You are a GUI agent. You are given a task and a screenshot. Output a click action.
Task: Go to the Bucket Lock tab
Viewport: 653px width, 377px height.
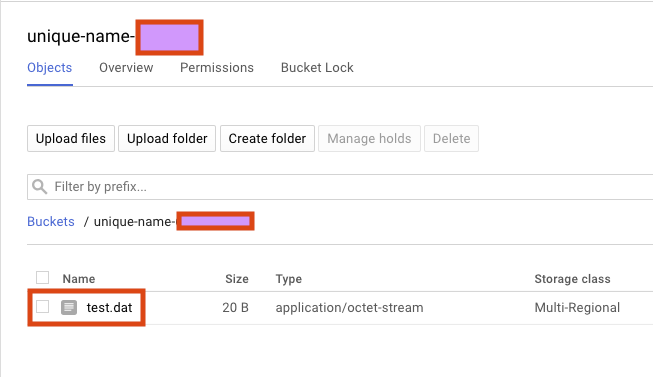point(317,67)
